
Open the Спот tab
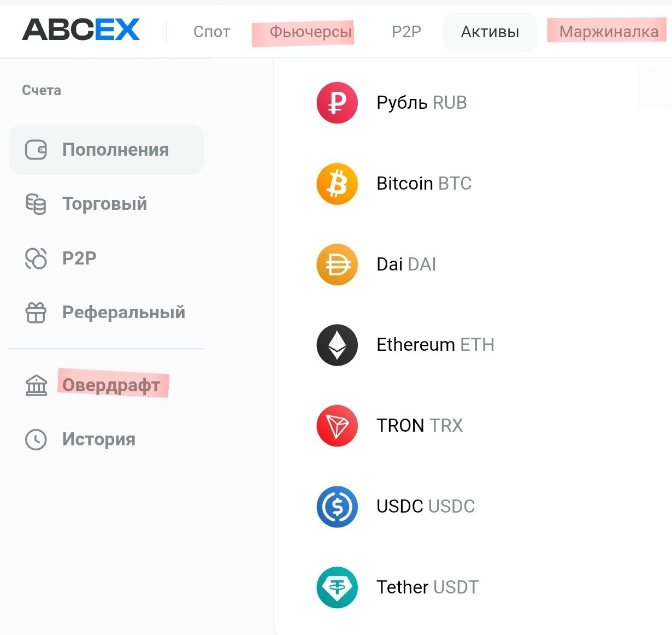click(x=211, y=32)
